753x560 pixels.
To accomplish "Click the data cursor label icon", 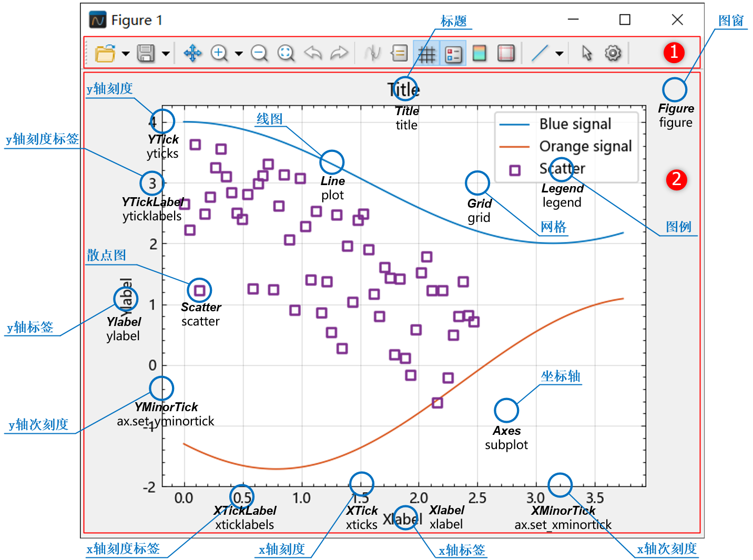I will pyautogui.click(x=400, y=53).
